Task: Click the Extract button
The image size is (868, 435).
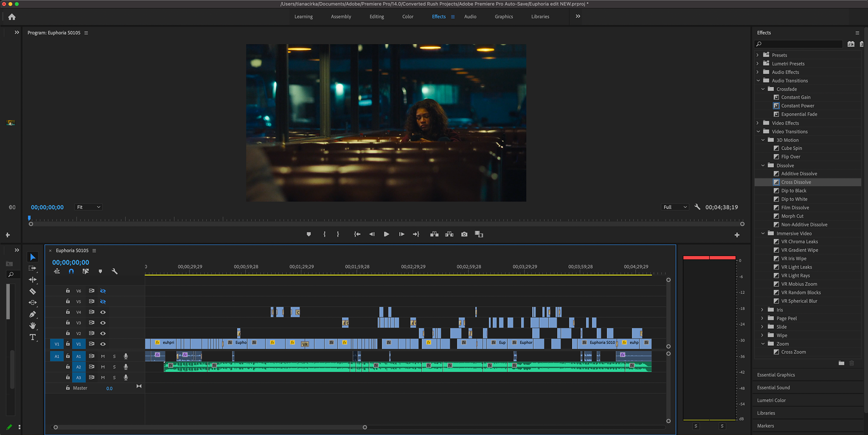Action: pyautogui.click(x=449, y=234)
